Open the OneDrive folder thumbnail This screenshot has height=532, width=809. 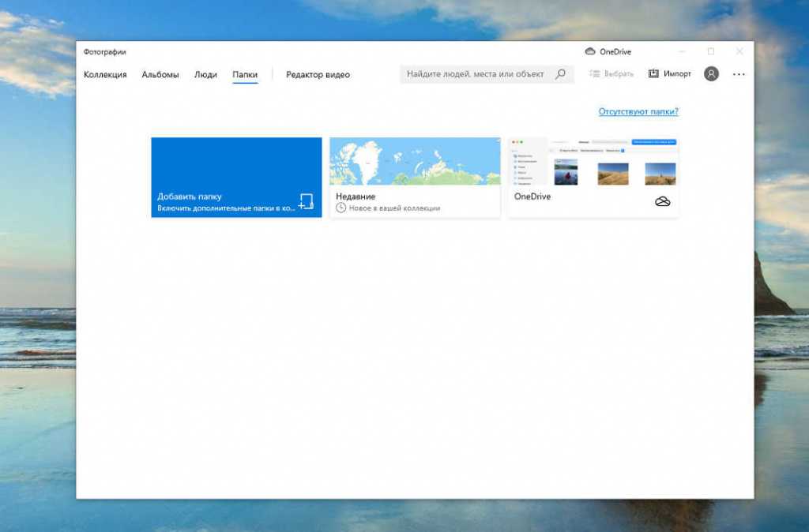tap(593, 162)
